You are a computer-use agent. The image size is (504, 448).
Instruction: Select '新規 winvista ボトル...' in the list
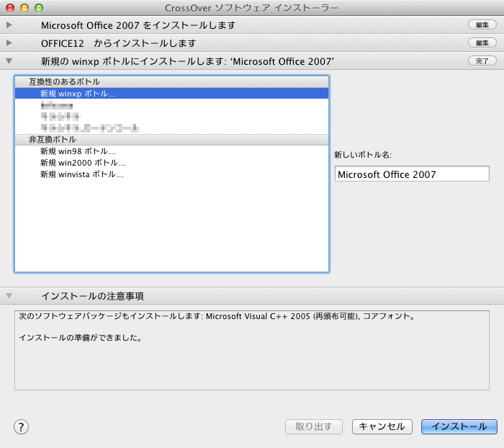click(171, 174)
